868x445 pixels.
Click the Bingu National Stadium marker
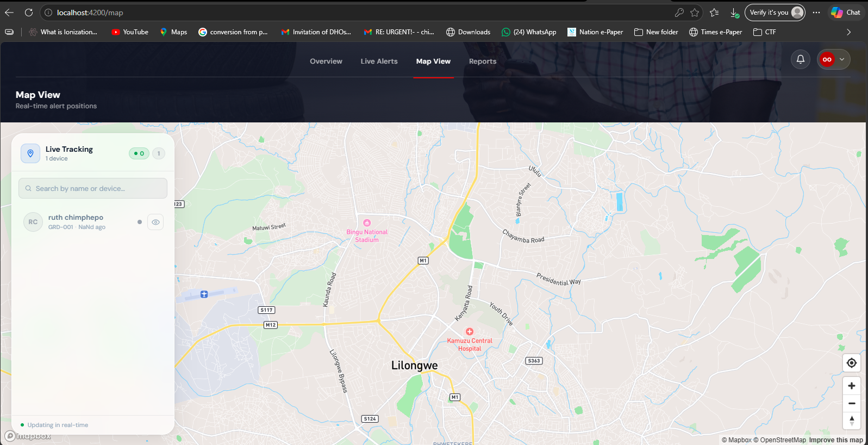(367, 222)
